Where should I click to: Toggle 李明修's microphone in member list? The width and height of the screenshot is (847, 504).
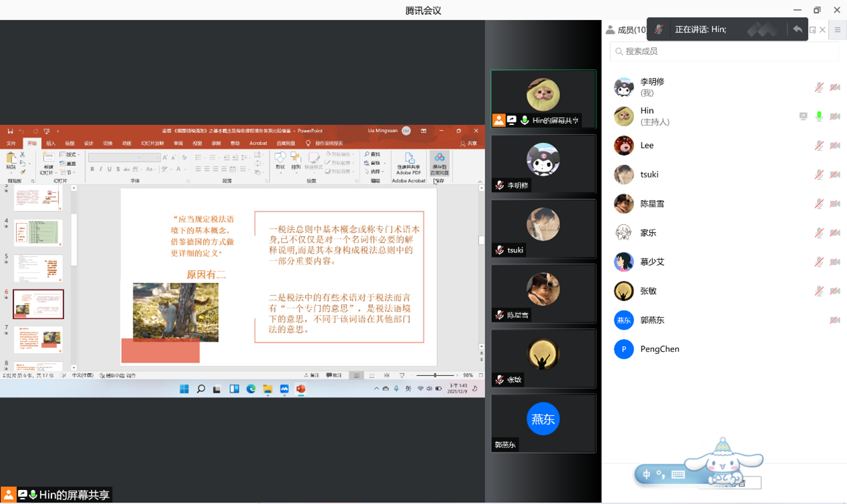click(819, 87)
